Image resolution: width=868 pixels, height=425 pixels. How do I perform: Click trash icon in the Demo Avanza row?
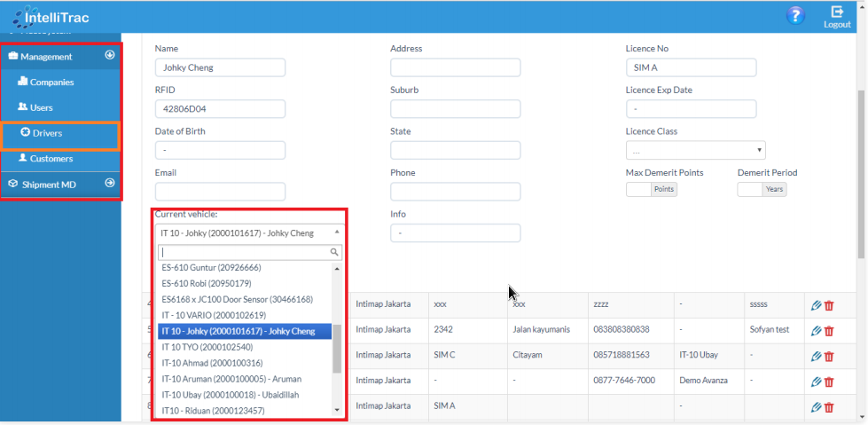(830, 381)
